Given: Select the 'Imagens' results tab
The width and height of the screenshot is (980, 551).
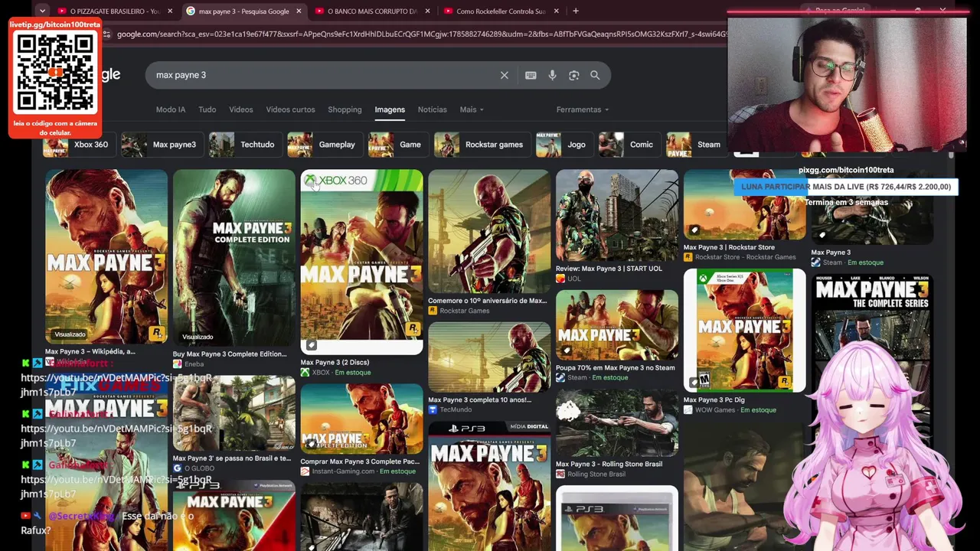Looking at the screenshot, I should [390, 109].
